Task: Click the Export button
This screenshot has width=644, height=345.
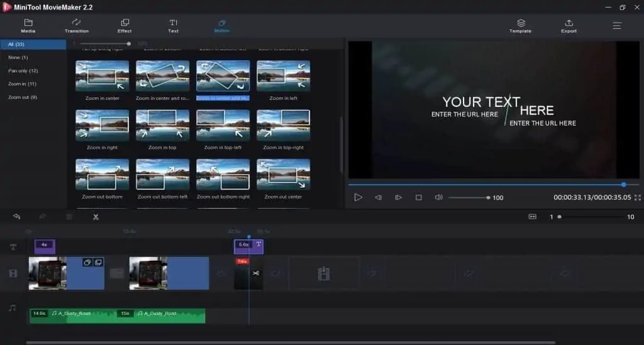Action: pos(569,26)
